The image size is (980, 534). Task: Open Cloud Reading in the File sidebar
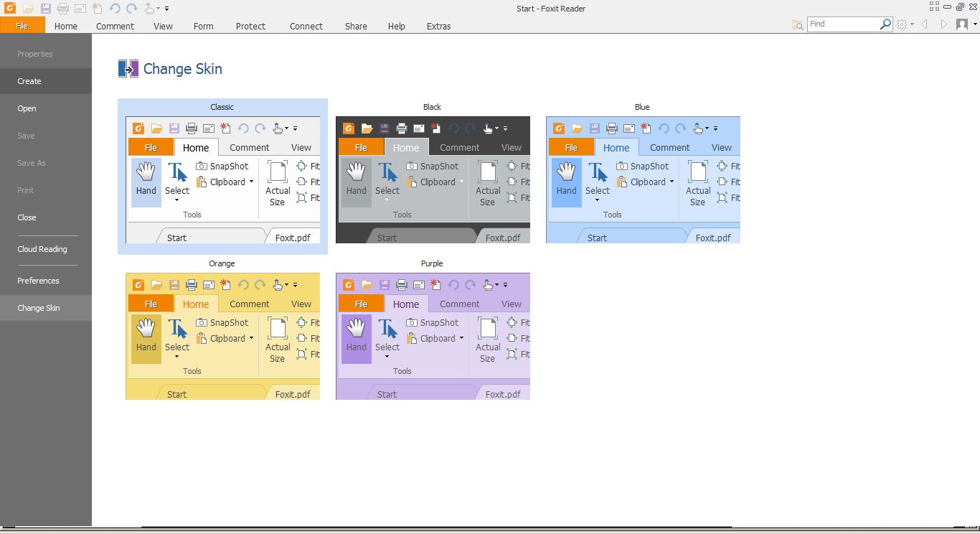46,249
